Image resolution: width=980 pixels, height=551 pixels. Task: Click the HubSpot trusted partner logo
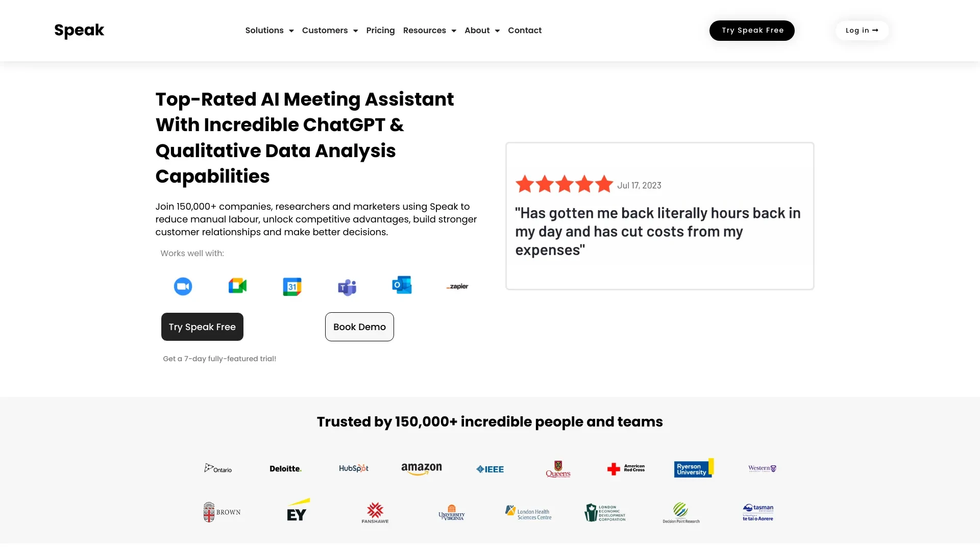353,468
